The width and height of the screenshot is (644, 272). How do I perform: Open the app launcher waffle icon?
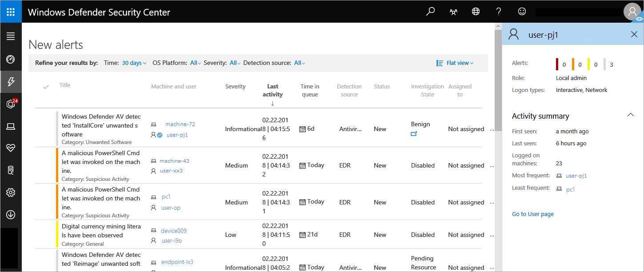11,12
